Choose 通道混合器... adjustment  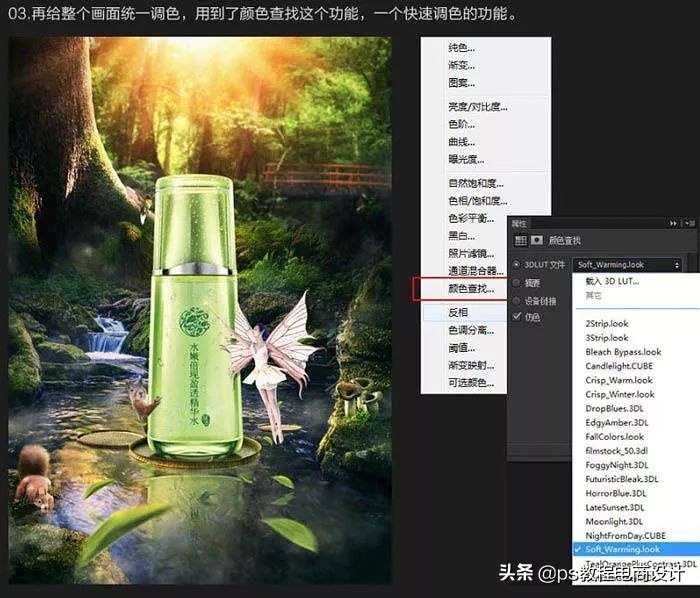point(476,271)
